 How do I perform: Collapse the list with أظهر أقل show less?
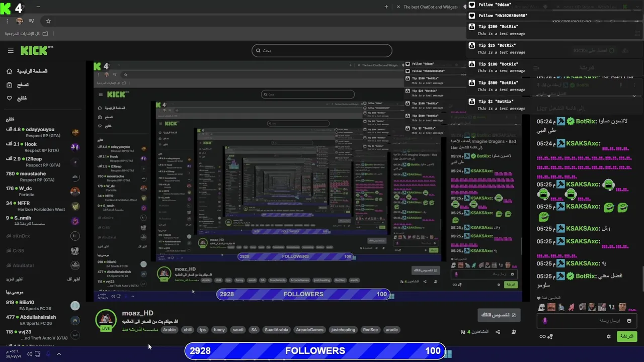(73, 279)
